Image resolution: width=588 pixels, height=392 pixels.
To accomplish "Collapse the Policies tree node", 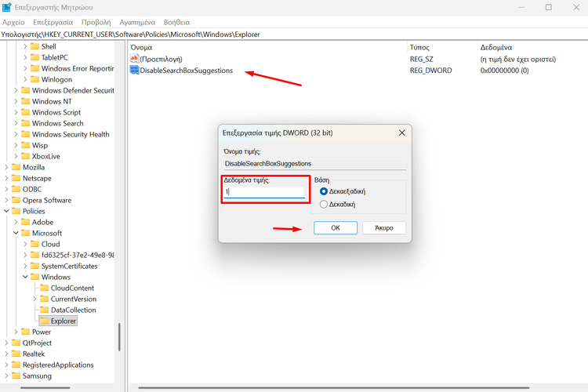I will pos(6,211).
